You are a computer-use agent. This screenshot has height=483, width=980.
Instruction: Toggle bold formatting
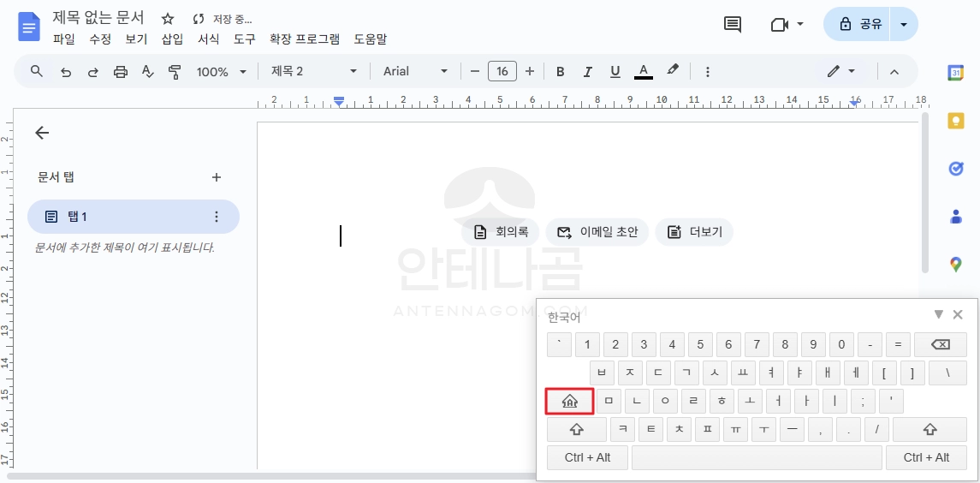(561, 72)
